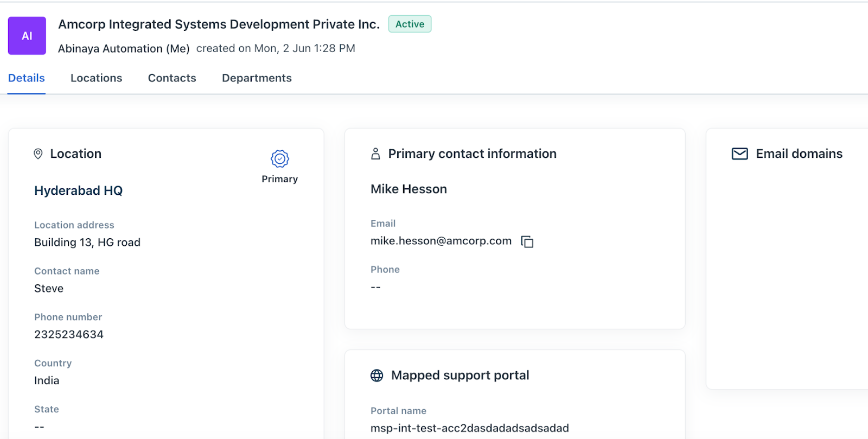The height and width of the screenshot is (439, 868).
Task: Click the location pin icon
Action: tap(38, 154)
